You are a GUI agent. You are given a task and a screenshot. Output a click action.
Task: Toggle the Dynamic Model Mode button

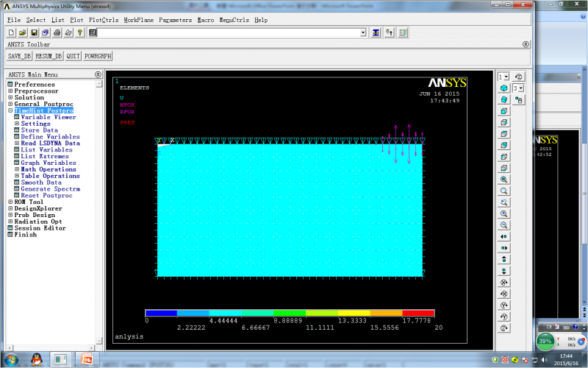pos(519,99)
